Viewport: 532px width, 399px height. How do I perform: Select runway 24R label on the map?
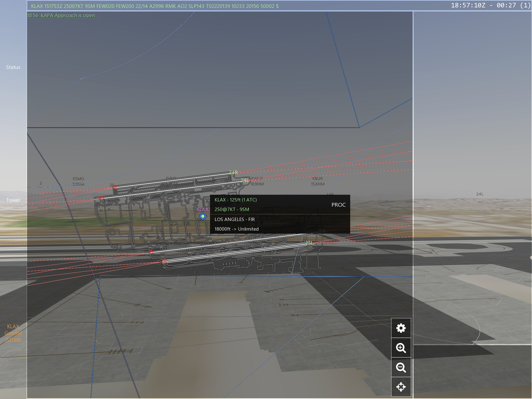pyautogui.click(x=233, y=172)
